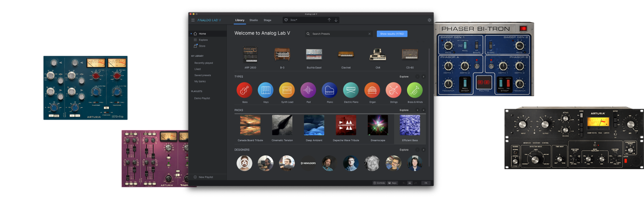
Task: Expand next page of Types with right chevron
Action: tap(424, 77)
